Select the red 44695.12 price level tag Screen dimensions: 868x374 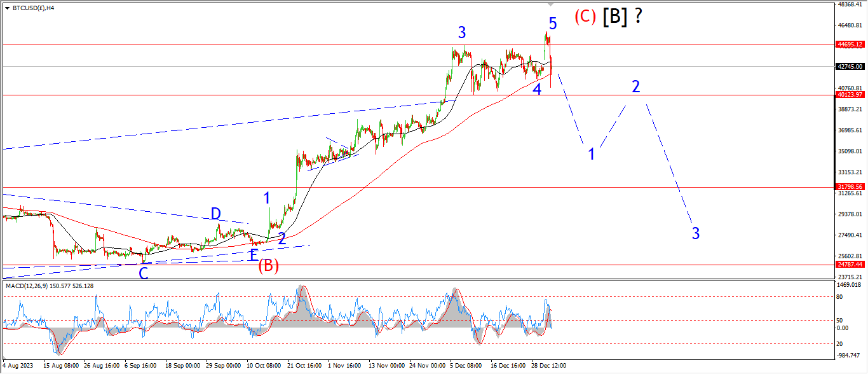pos(850,45)
